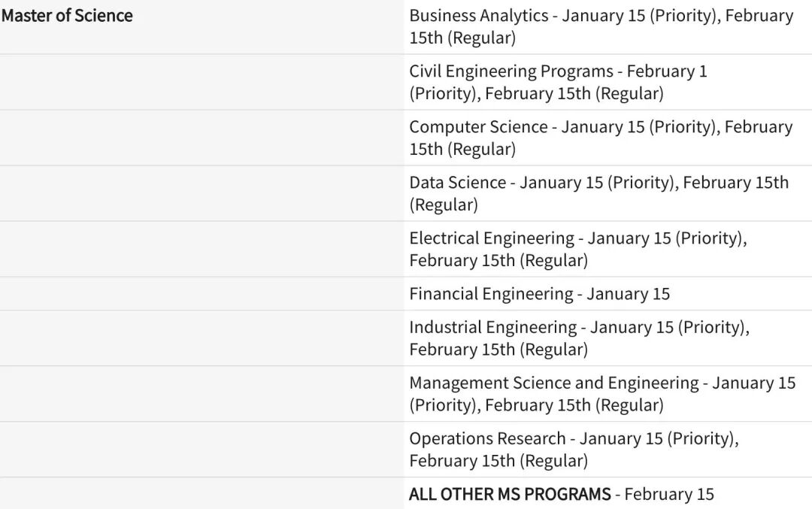The image size is (812, 509).
Task: Click empty left cell beside Computer Science
Action: coord(201,138)
